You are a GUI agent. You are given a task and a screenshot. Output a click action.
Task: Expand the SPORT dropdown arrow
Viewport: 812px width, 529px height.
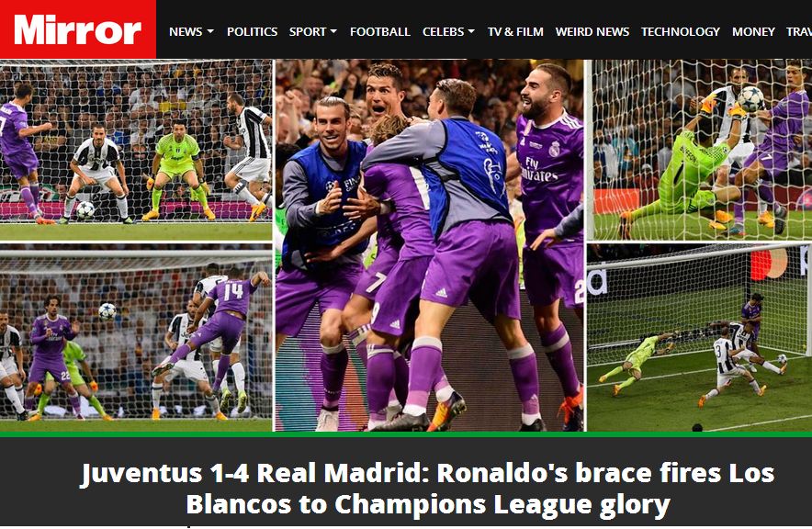click(333, 31)
